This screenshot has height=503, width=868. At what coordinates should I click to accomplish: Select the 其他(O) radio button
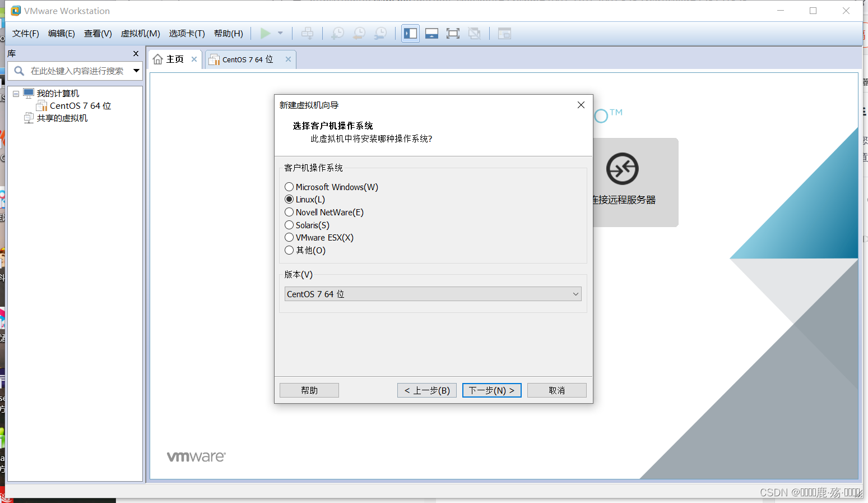point(289,250)
